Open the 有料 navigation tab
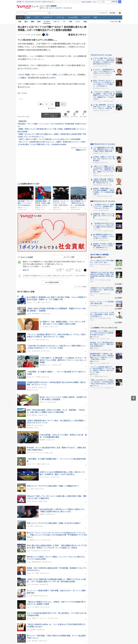 tap(95, 17)
